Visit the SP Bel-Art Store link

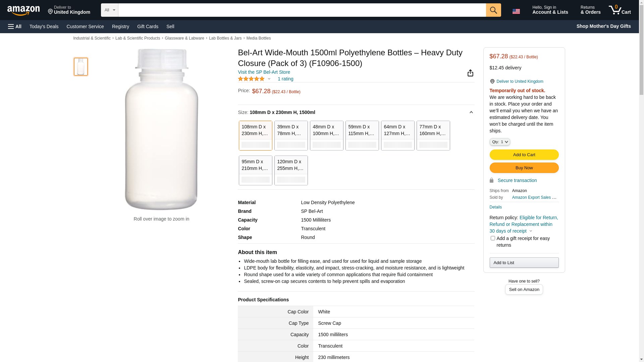point(264,72)
